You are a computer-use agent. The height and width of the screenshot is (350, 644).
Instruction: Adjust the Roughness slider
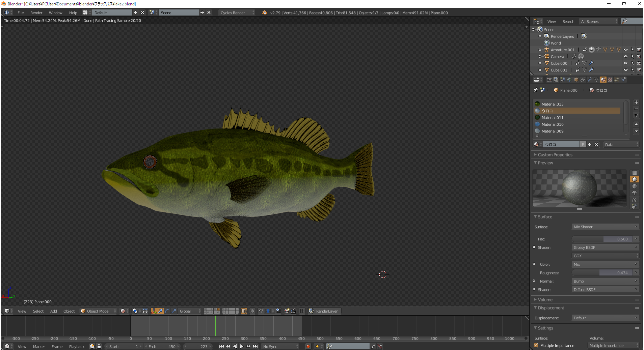[602, 273]
